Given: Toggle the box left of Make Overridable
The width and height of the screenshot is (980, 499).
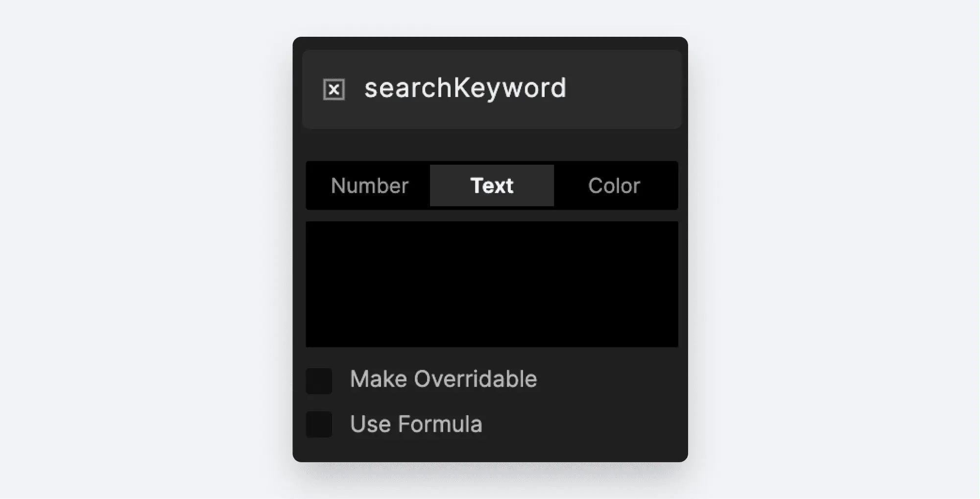Looking at the screenshot, I should [x=319, y=380].
